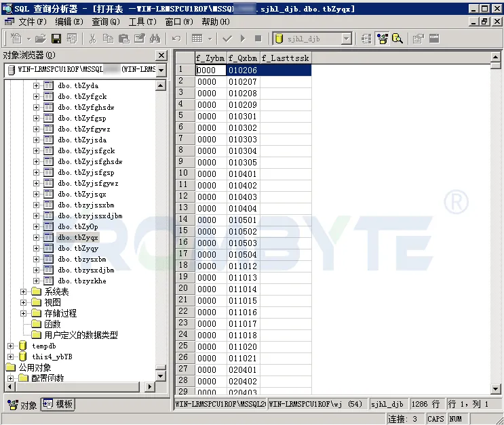Click the Undo arrow toolbar icon
The height and width of the screenshot is (425, 504).
click(x=176, y=39)
